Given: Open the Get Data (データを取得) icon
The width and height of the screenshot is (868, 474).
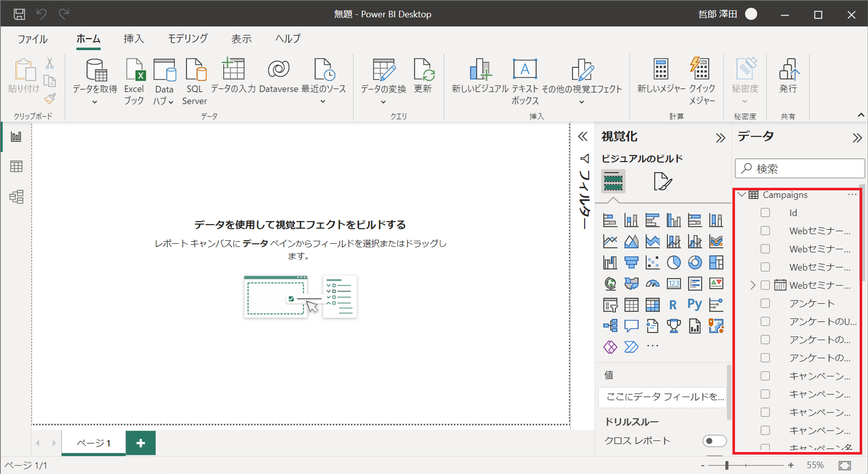Looking at the screenshot, I should [95, 70].
